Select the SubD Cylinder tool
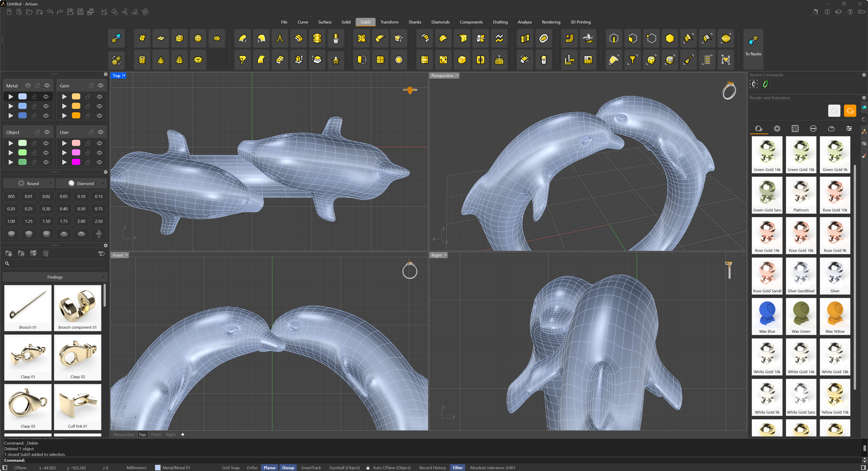 pyautogui.click(x=142, y=60)
